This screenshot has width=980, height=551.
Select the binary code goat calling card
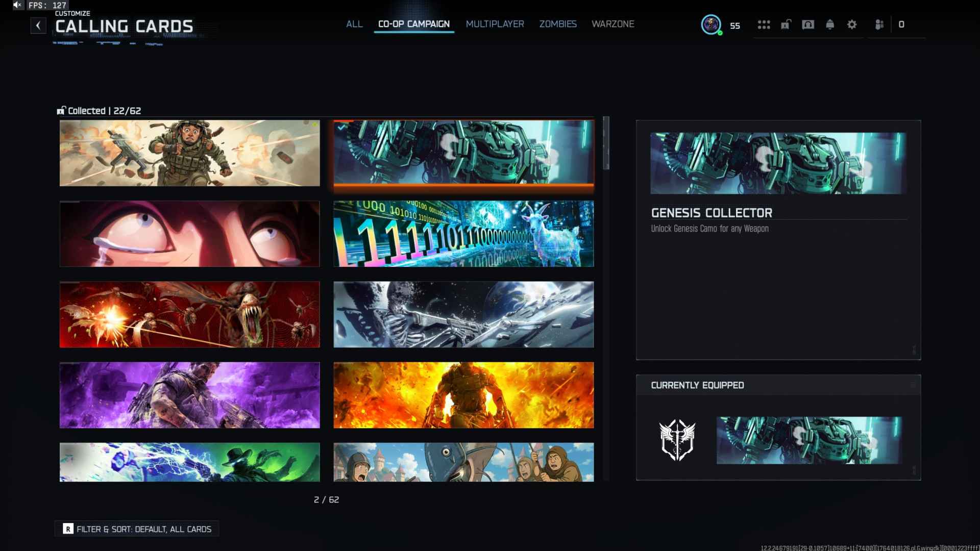463,234
